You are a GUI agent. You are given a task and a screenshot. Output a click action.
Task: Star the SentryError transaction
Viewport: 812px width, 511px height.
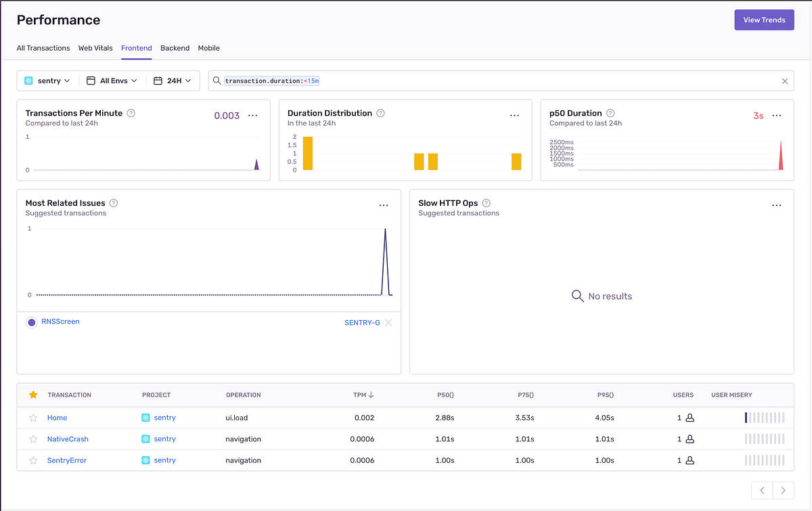[33, 460]
